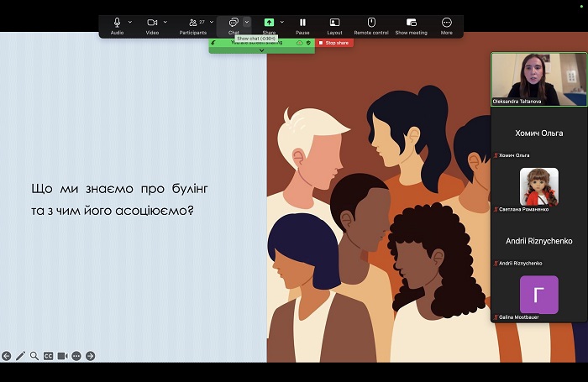This screenshot has height=382, width=588.
Task: Open the slide's three-dot options menu
Action: point(76,356)
